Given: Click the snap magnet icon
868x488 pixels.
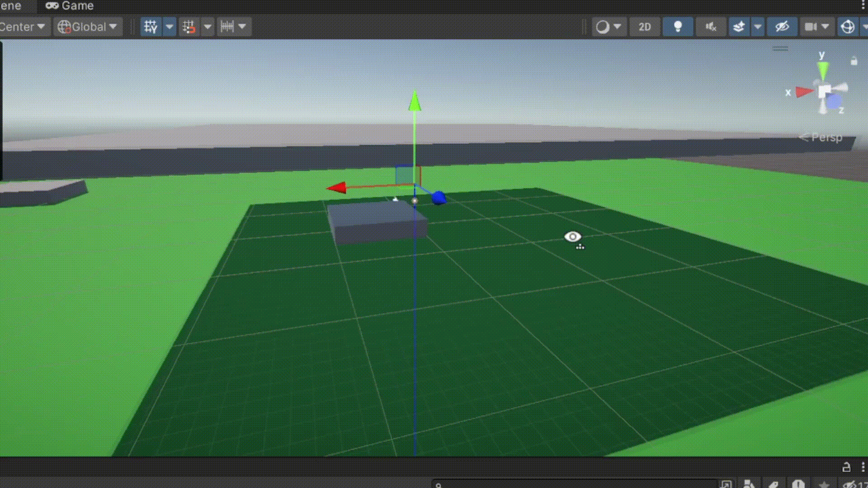Looking at the screenshot, I should pyautogui.click(x=190, y=27).
